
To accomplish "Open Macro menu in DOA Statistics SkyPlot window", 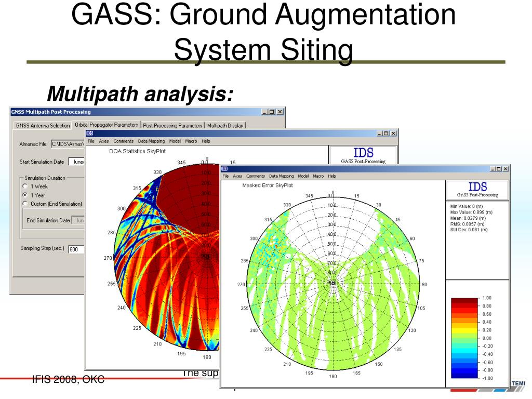I will click(x=191, y=141).
